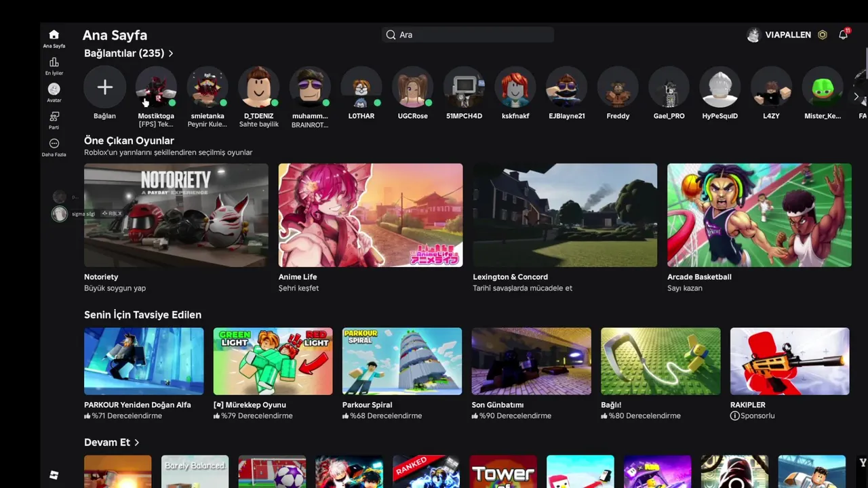Open Freddy's friend avatar
Viewport: 868px width, 488px height.
pyautogui.click(x=618, y=87)
